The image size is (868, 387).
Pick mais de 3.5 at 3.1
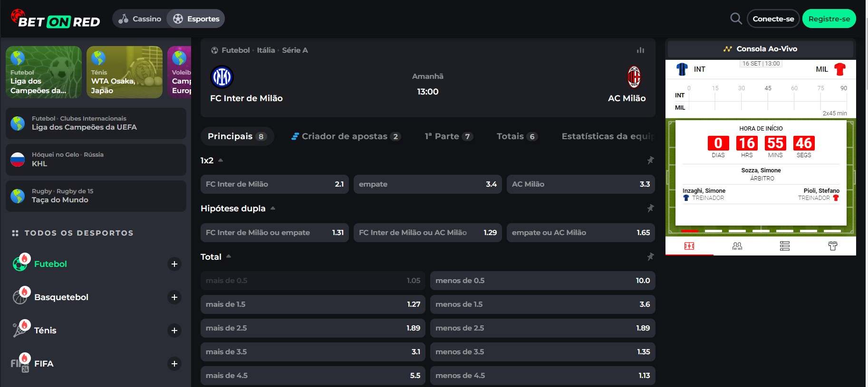[313, 352]
